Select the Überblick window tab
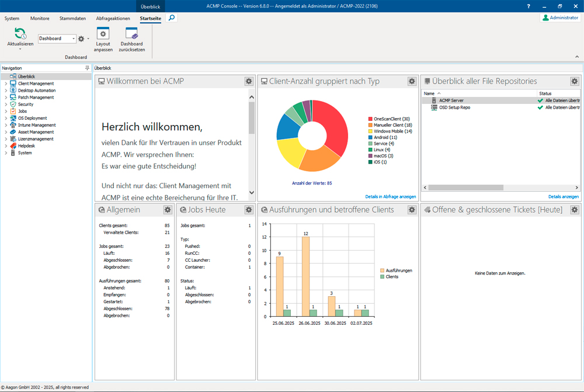 [x=151, y=6]
